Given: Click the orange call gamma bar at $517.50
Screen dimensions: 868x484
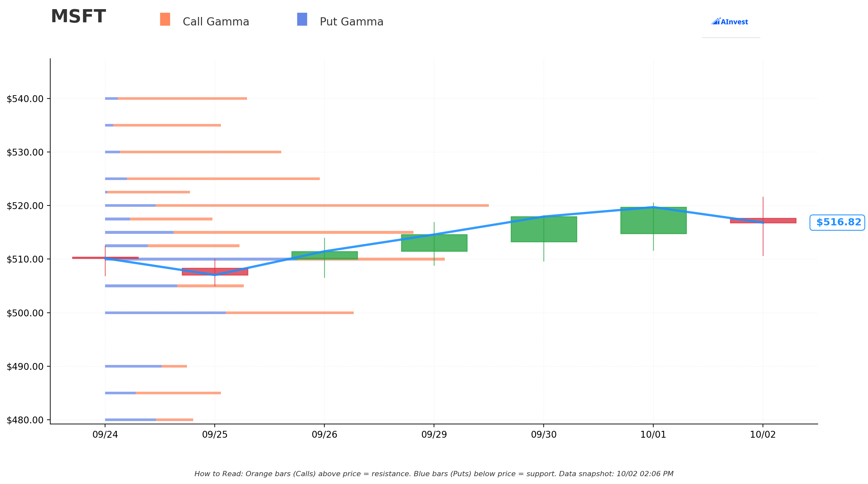Looking at the screenshot, I should click(171, 219).
